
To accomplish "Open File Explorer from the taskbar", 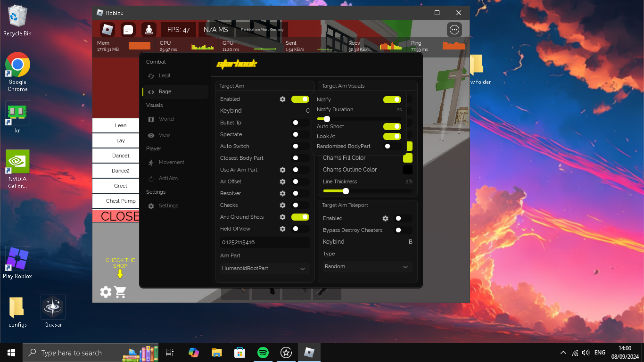I will [216, 353].
